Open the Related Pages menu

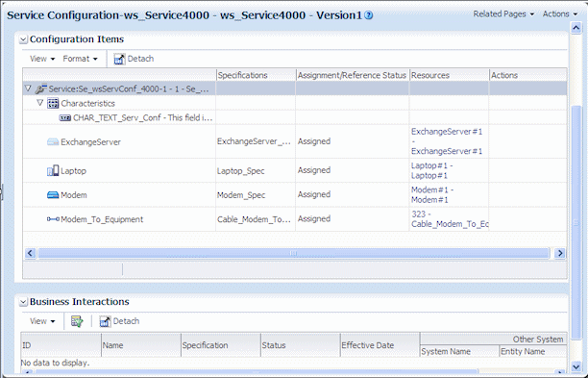tap(503, 14)
